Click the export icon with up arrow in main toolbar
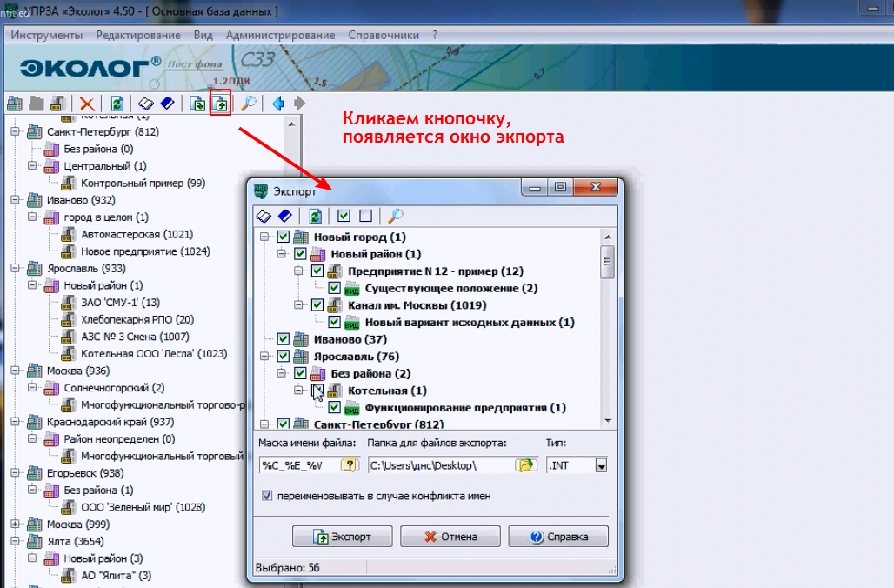Image resolution: width=894 pixels, height=588 pixels. click(220, 104)
